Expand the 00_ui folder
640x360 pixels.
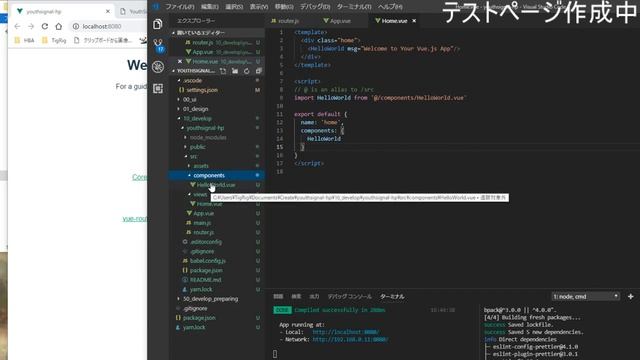[217, 100]
